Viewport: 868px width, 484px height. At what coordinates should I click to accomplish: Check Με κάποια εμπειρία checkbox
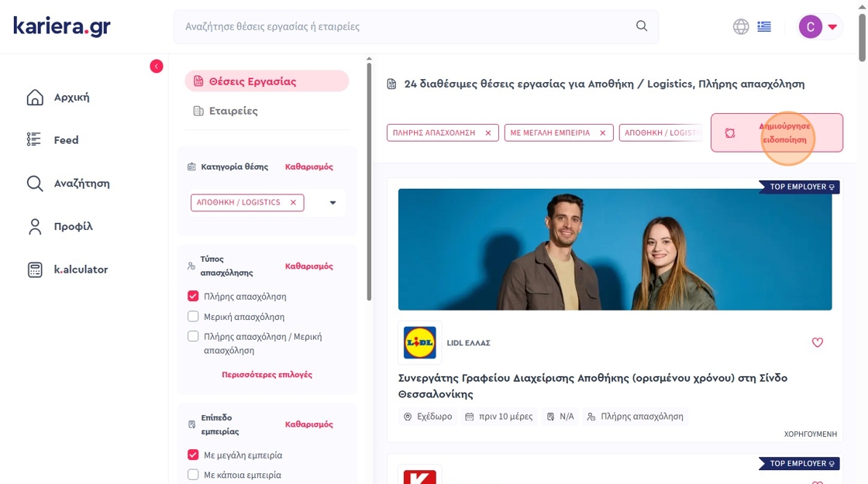click(x=193, y=475)
